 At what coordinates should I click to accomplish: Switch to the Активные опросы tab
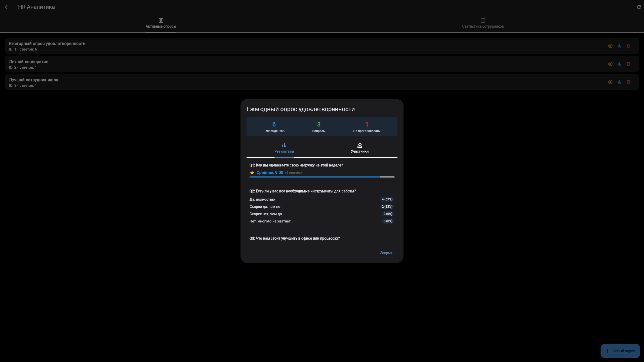pyautogui.click(x=161, y=23)
